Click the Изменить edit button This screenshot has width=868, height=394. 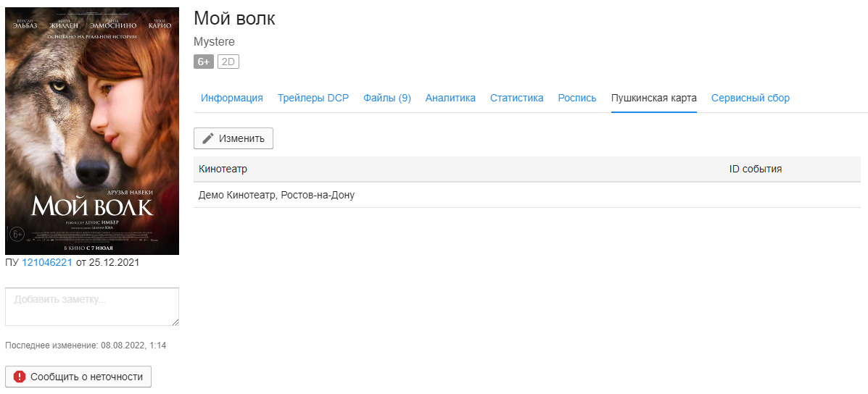(233, 138)
